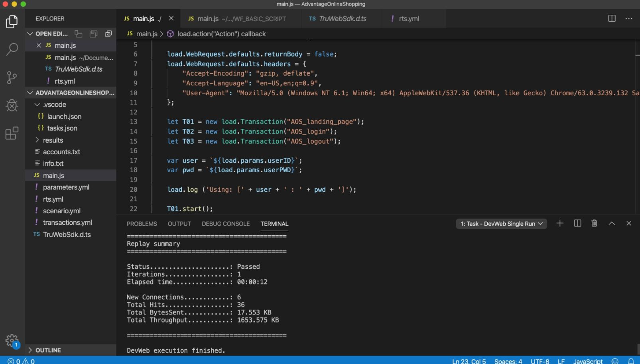Click New Untitled File icon in Open Editors
640x364 pixels.
pyautogui.click(x=79, y=34)
